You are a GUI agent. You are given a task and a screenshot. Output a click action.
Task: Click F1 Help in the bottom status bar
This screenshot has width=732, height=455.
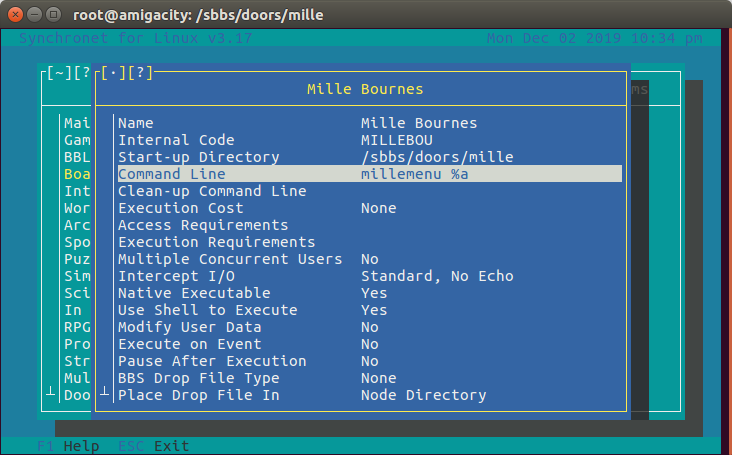[x=68, y=446]
